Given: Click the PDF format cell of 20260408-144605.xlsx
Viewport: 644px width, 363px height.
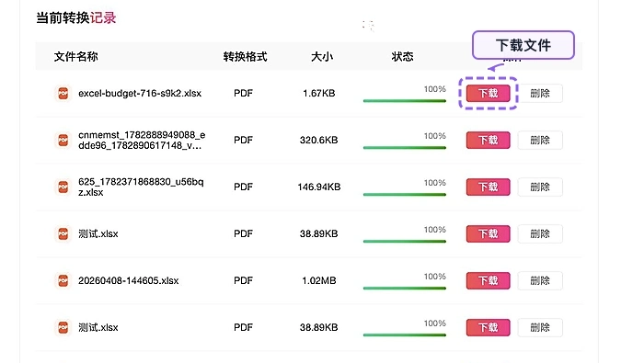Looking at the screenshot, I should click(x=243, y=280).
